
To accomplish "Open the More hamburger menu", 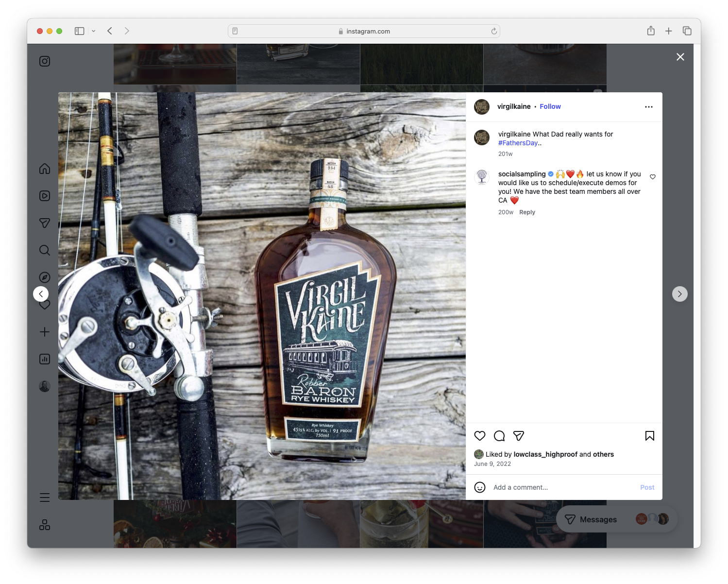I will point(44,498).
